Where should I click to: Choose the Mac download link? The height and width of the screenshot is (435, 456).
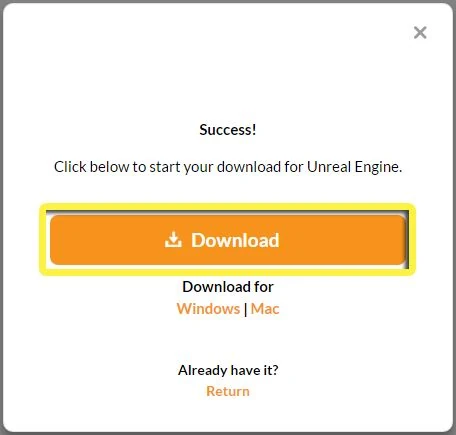pos(265,309)
